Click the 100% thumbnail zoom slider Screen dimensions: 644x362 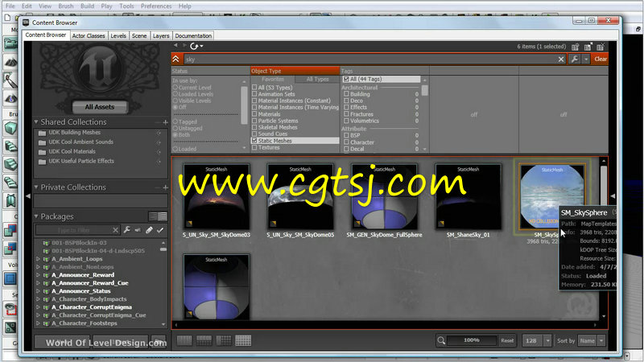472,340
